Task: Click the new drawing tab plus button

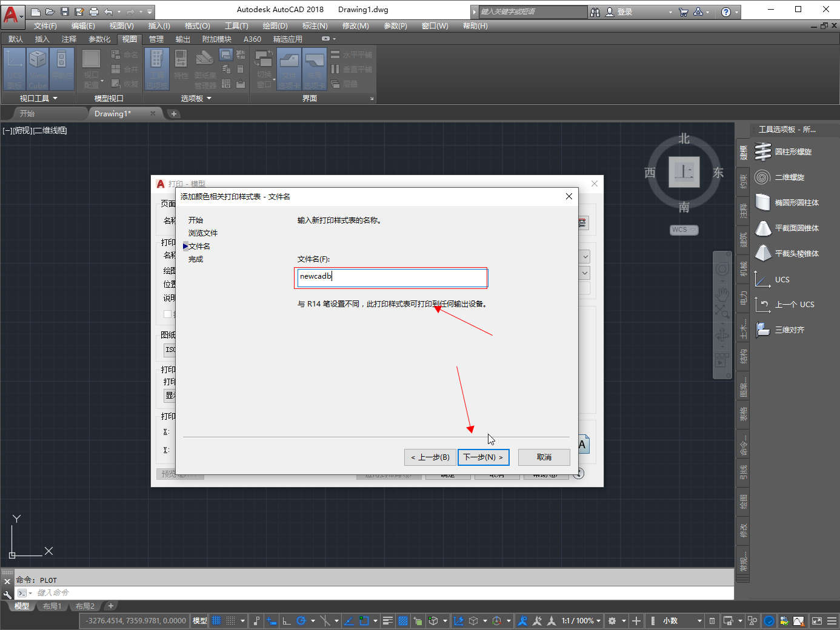Action: (x=173, y=114)
